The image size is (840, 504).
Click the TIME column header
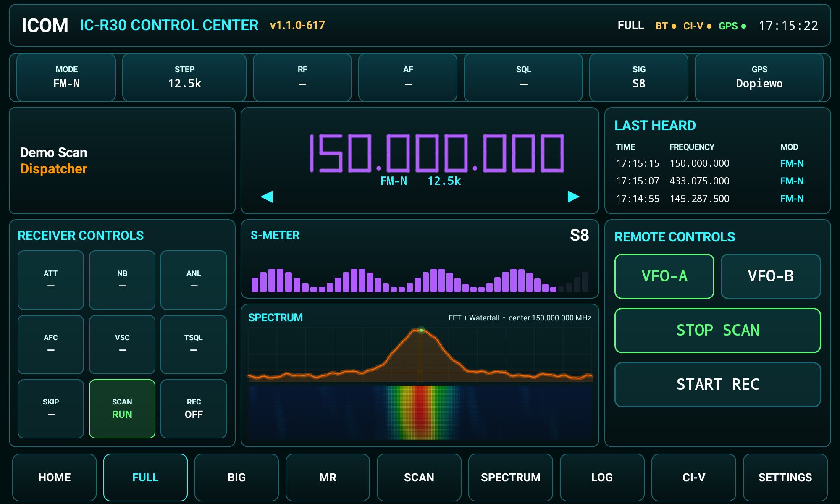point(625,147)
